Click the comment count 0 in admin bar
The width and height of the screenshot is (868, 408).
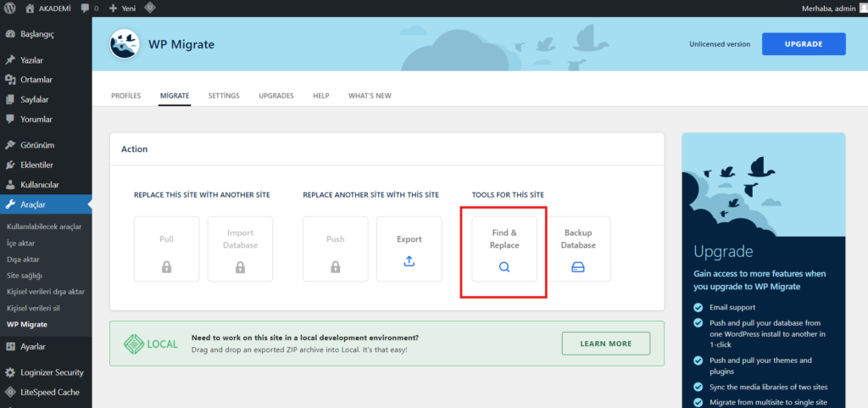pyautogui.click(x=97, y=8)
